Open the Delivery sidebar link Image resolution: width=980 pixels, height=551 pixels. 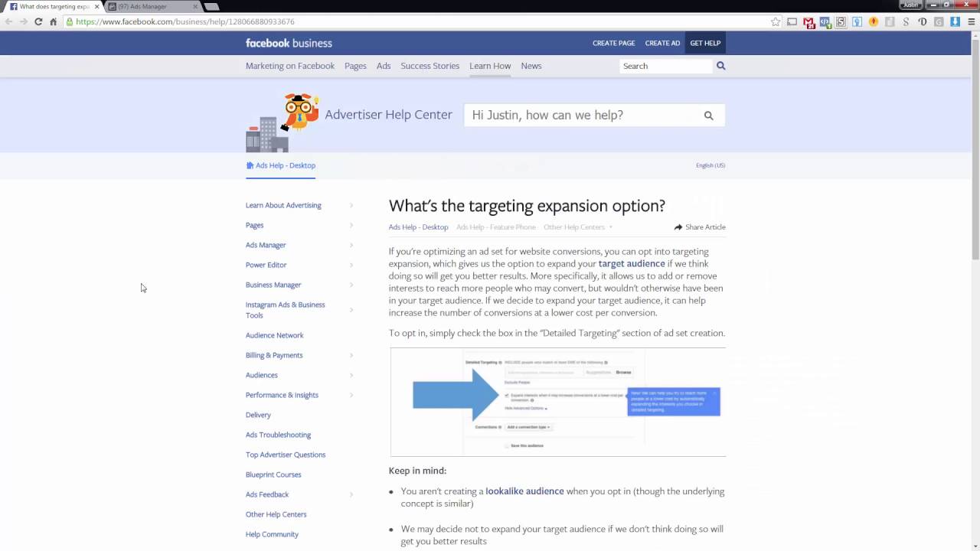point(258,415)
